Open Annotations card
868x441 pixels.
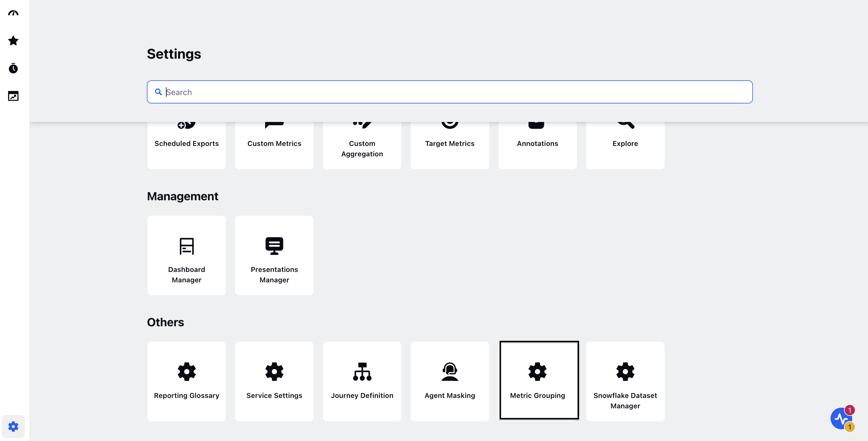click(x=538, y=146)
